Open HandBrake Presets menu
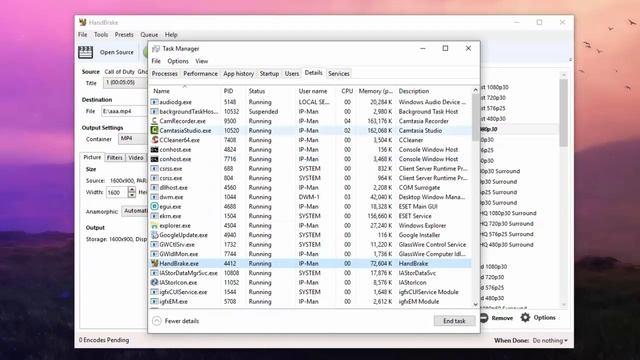 124,35
